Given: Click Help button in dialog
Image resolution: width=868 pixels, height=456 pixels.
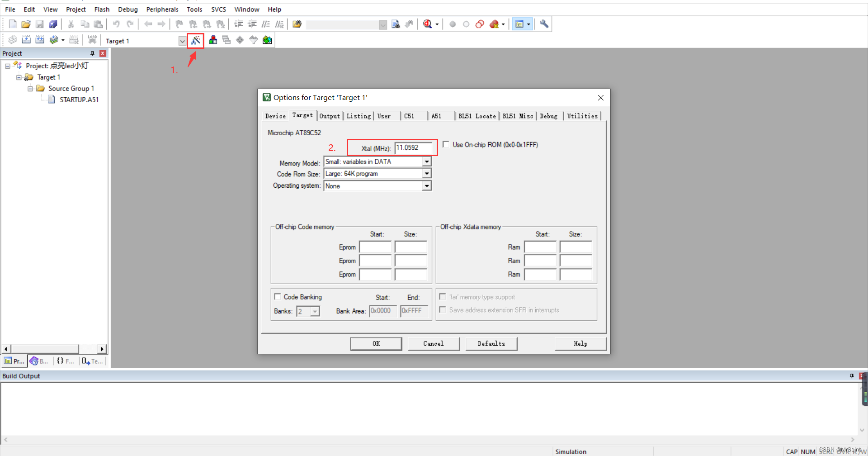Looking at the screenshot, I should 580,343.
